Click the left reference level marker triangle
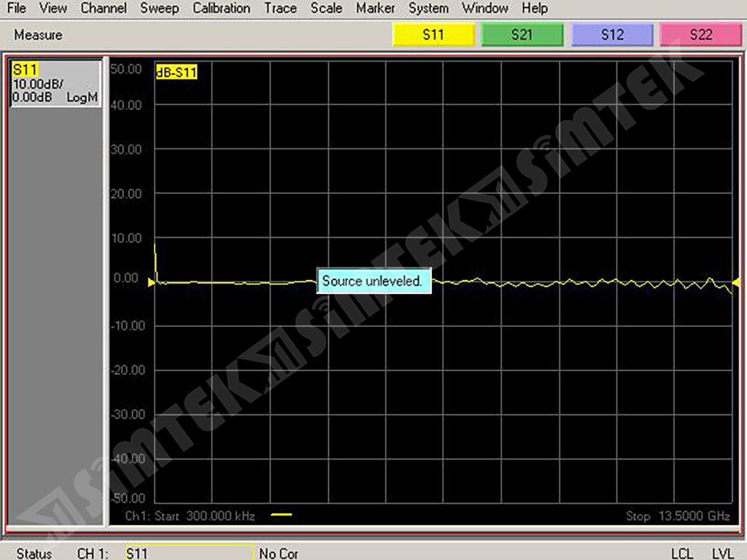The image size is (747, 560). [x=151, y=282]
